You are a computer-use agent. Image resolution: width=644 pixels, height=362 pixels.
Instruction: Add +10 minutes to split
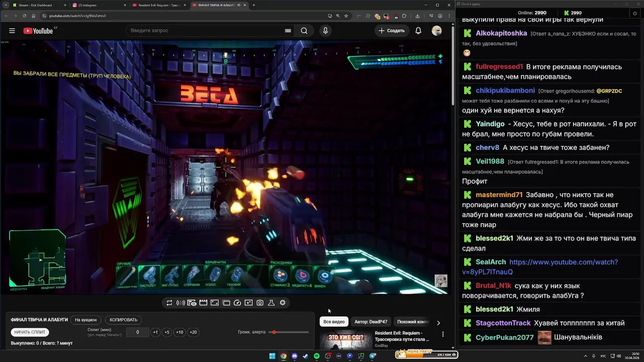coord(180,332)
